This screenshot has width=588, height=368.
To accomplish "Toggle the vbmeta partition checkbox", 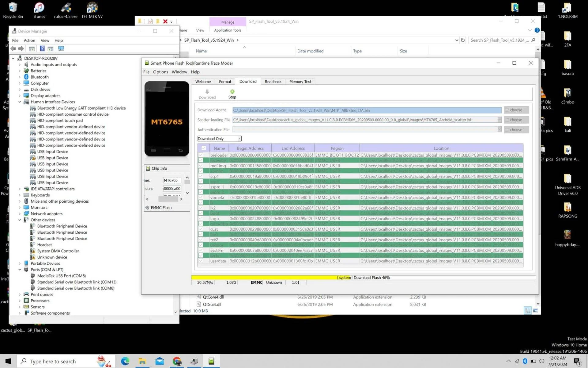I will coord(201,197).
